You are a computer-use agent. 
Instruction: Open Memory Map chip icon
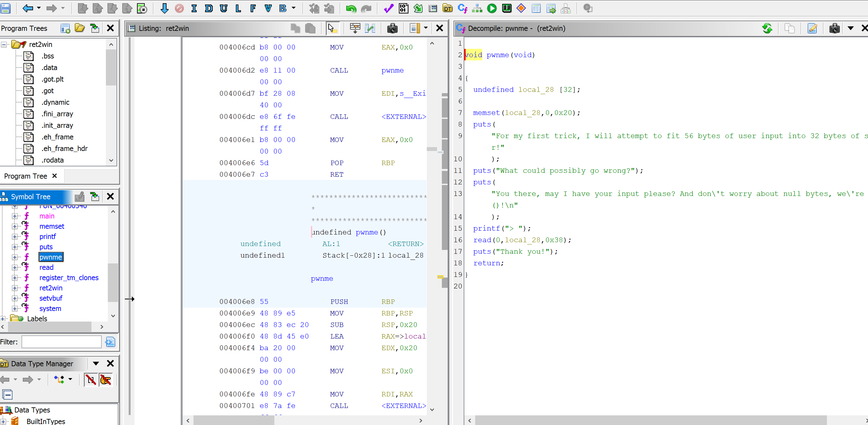506,8
